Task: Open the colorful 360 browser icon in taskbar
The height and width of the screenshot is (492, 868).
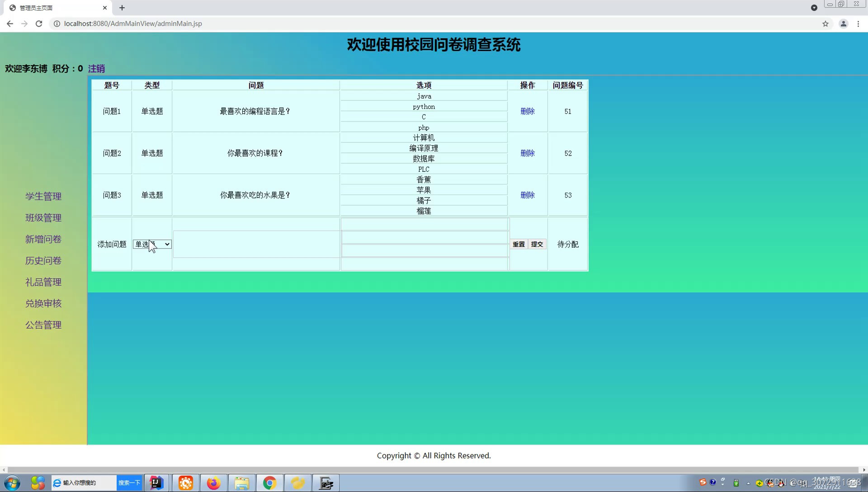Action: tap(38, 483)
